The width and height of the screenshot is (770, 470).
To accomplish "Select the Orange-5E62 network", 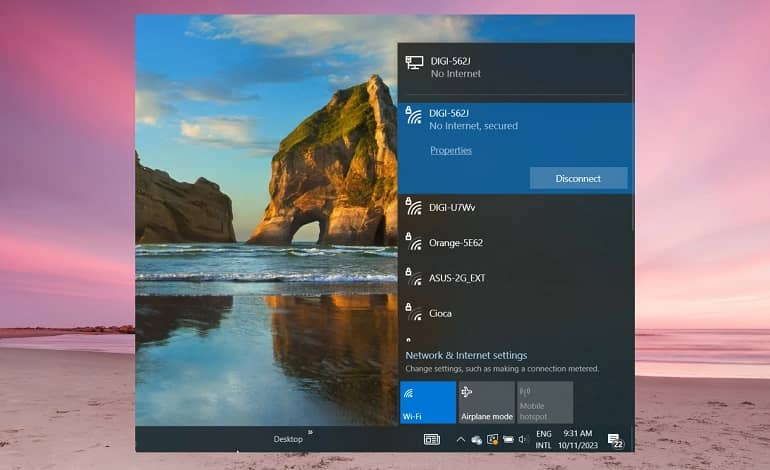I will (x=515, y=243).
